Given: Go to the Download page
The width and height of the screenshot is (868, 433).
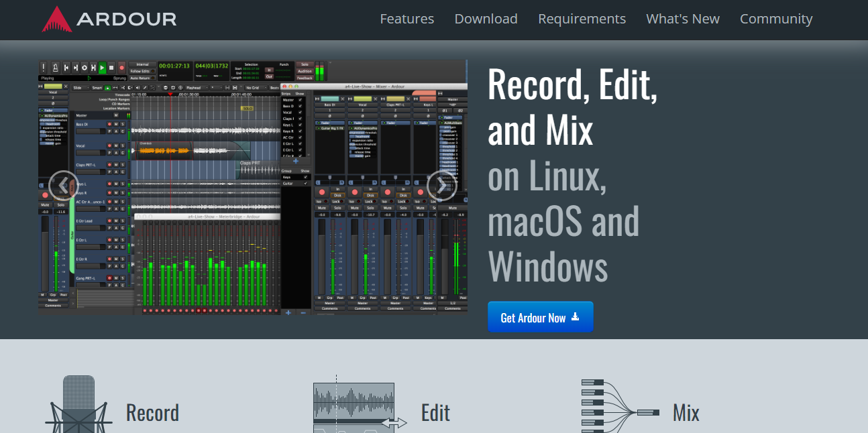Looking at the screenshot, I should click(486, 19).
